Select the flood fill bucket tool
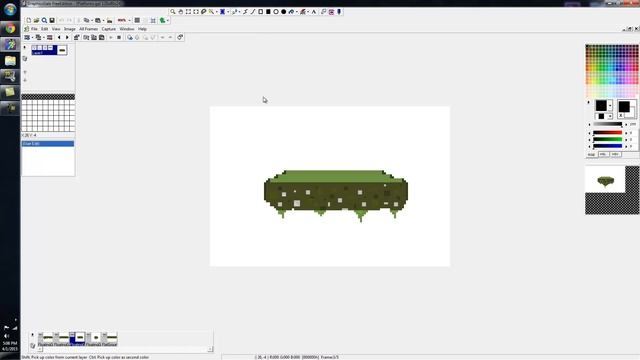This screenshot has height=360, width=640. [x=291, y=12]
